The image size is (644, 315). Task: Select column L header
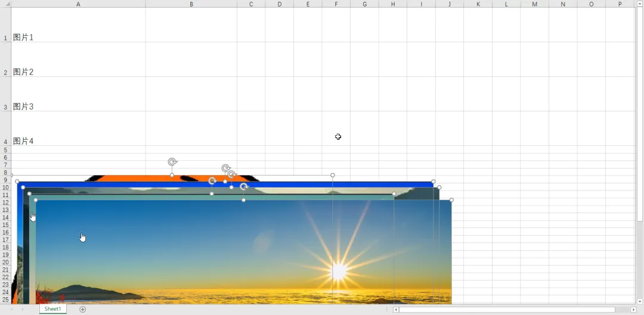pyautogui.click(x=506, y=4)
